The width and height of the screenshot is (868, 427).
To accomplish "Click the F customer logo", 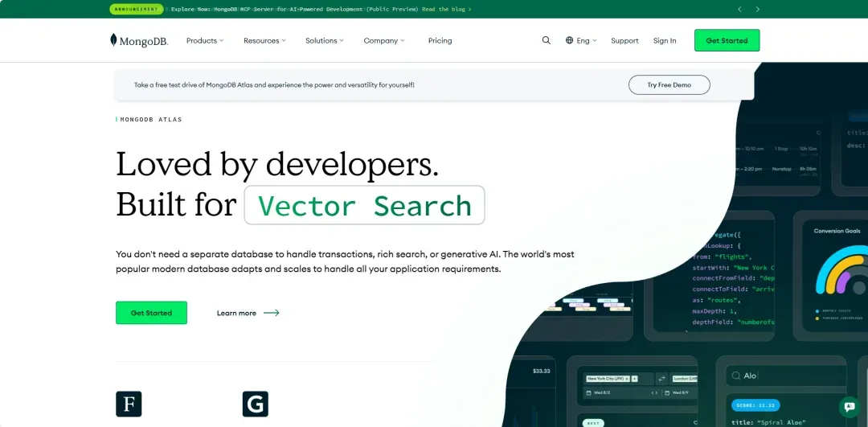I will tap(129, 404).
